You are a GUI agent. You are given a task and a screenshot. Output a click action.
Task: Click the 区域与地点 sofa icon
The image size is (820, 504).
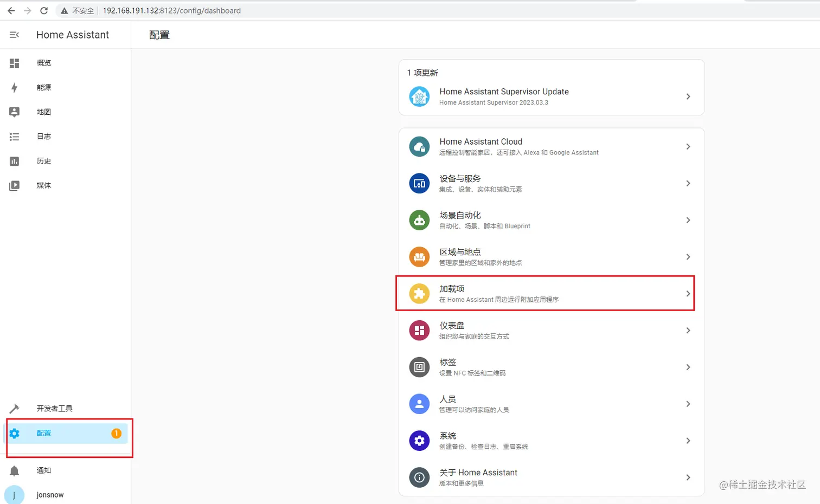419,257
